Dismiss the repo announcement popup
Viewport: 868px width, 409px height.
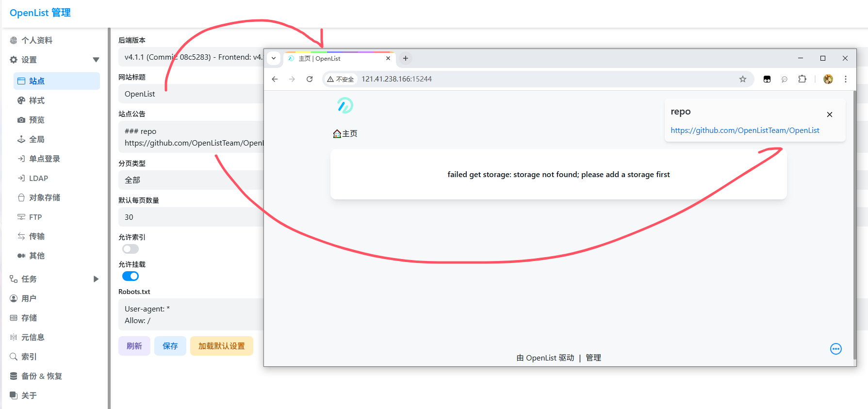click(829, 115)
